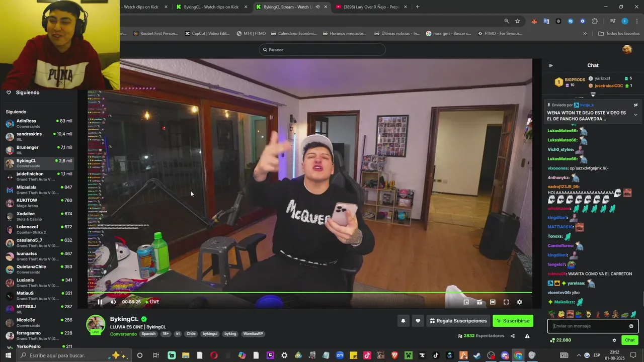Mute the BykingCL Stream tab audio icon

317,7
